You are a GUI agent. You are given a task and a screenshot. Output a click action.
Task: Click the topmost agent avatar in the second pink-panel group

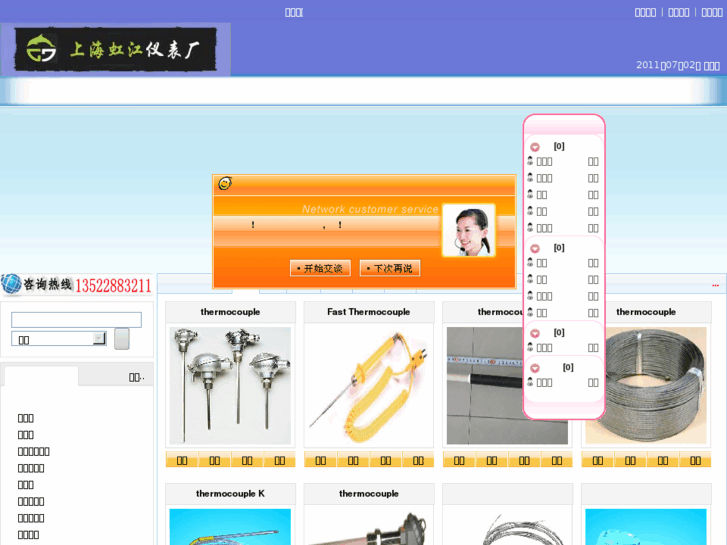point(530,263)
